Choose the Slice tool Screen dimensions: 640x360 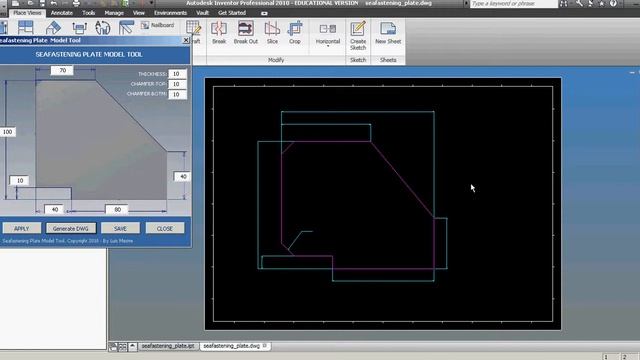[272, 33]
